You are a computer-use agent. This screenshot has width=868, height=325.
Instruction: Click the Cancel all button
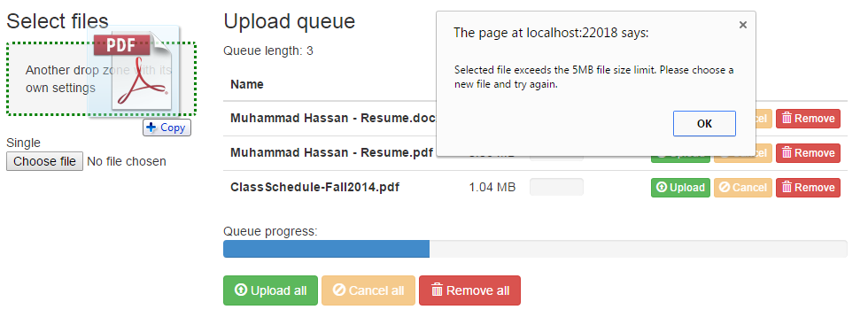(368, 290)
